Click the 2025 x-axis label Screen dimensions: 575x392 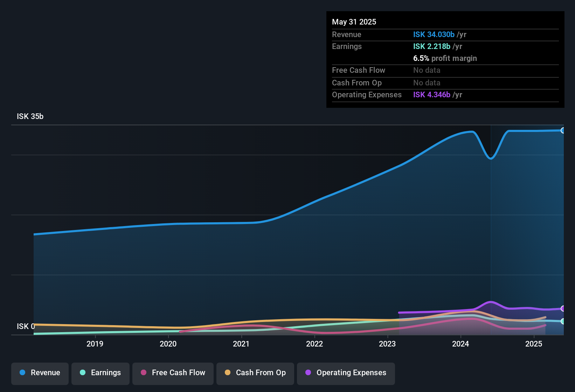point(534,344)
